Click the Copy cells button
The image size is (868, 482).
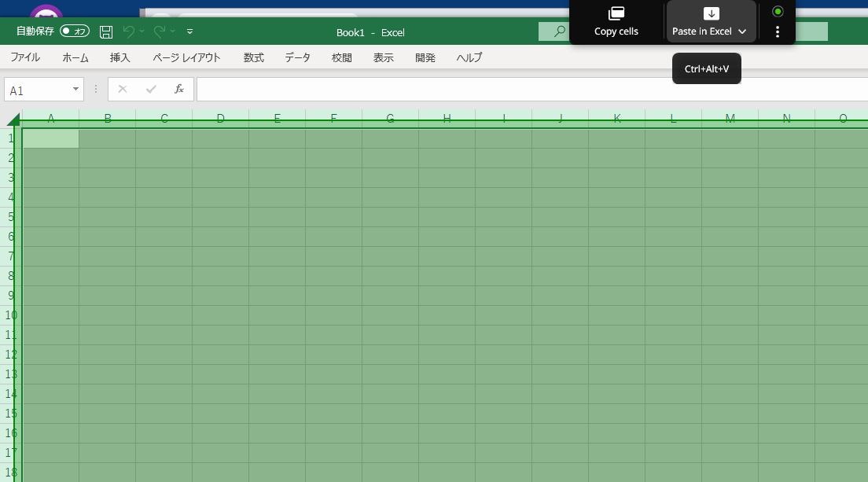[x=616, y=22]
